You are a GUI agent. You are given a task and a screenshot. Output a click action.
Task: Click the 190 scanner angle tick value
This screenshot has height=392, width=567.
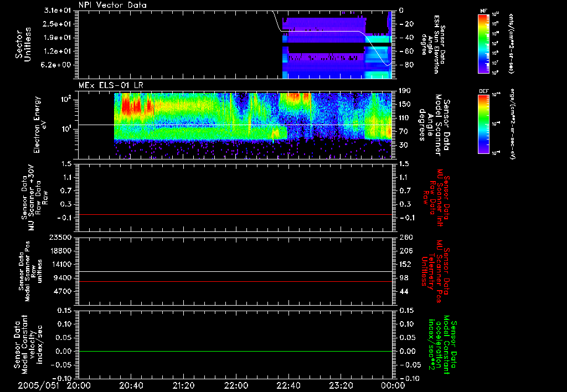(x=405, y=91)
